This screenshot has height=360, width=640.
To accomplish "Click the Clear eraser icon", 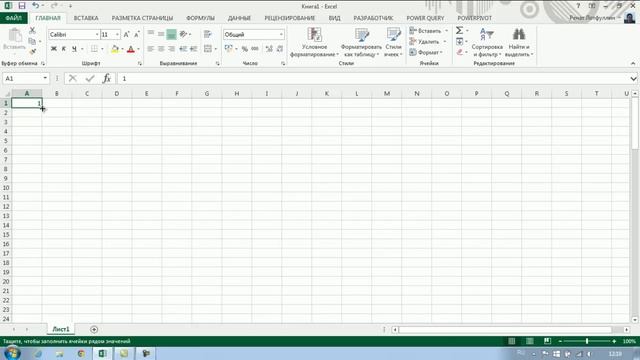I will 460,52.
